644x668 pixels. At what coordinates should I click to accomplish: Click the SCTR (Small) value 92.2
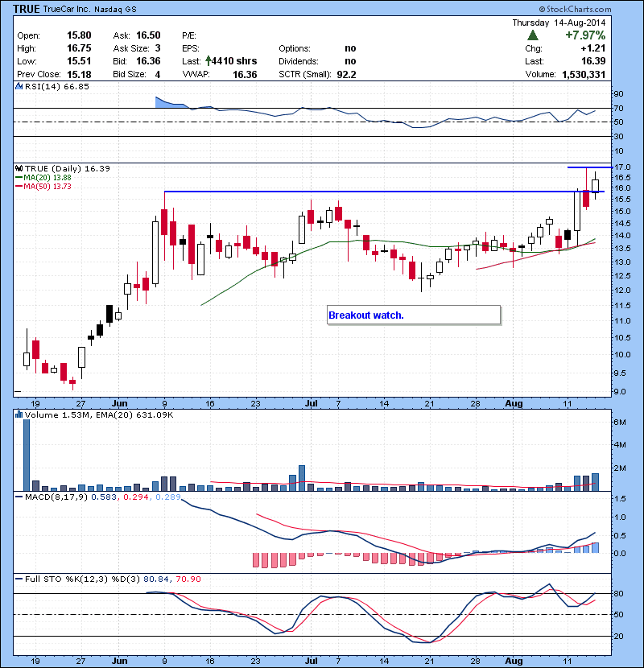[346, 75]
